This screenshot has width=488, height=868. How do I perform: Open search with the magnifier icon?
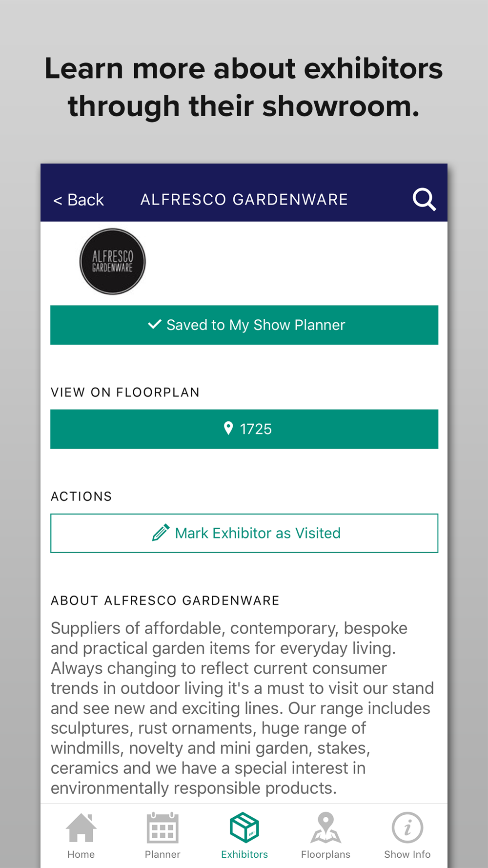424,199
